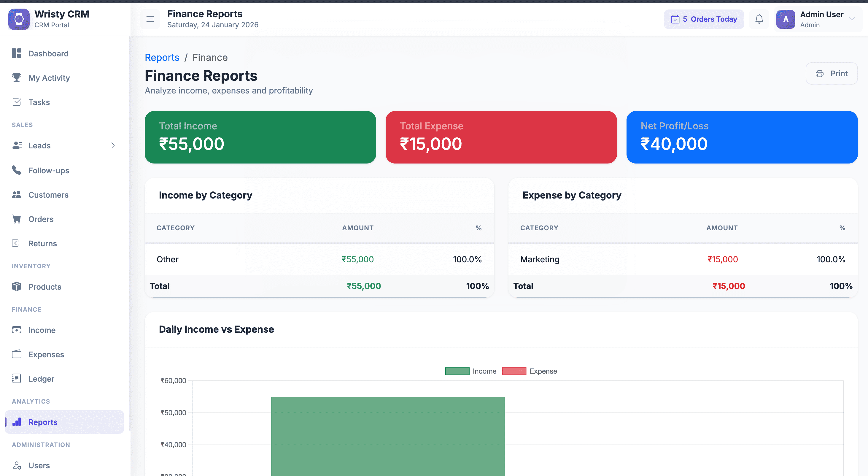Image resolution: width=868 pixels, height=476 pixels.
Task: Open Expenses in Finance menu
Action: [46, 354]
